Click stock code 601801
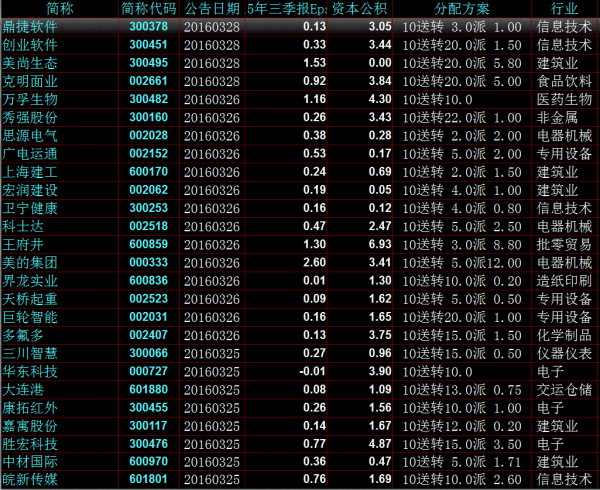600x490 pixels. click(148, 479)
